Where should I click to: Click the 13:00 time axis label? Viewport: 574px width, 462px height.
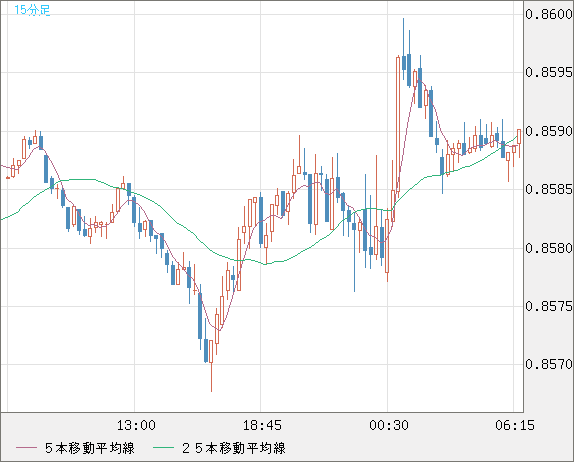click(x=136, y=425)
